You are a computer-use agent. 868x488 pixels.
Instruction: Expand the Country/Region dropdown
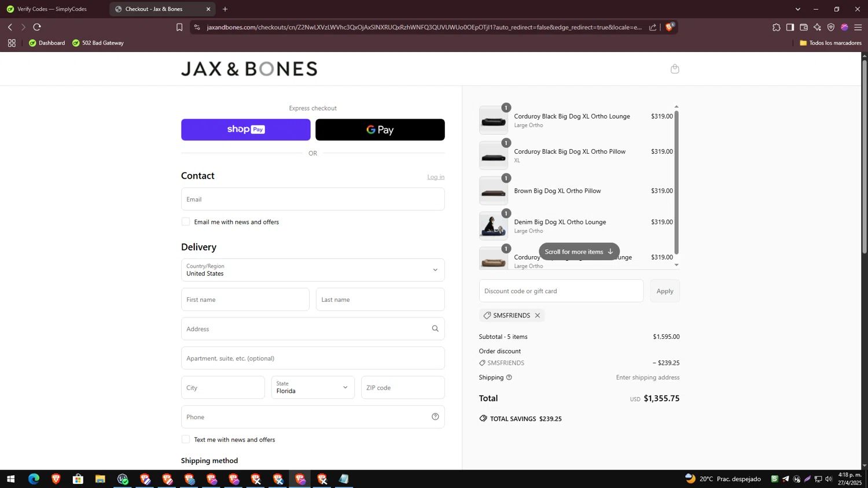point(313,270)
